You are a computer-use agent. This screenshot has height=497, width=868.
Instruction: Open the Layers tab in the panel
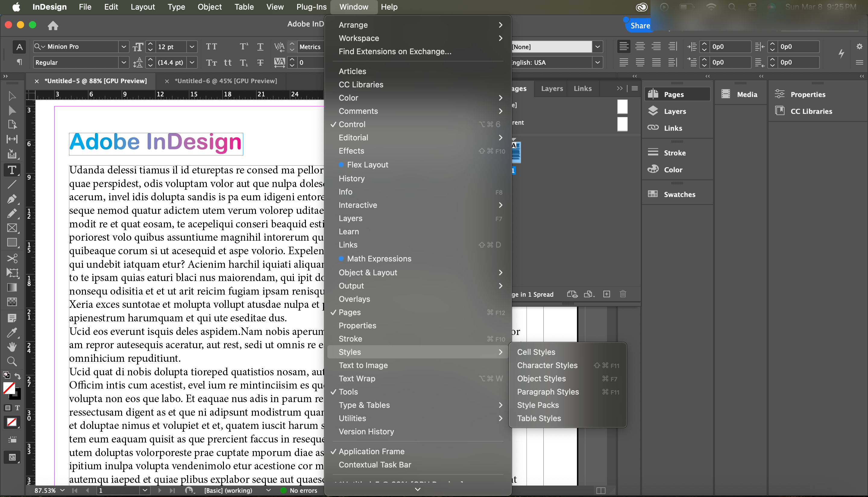(x=552, y=89)
